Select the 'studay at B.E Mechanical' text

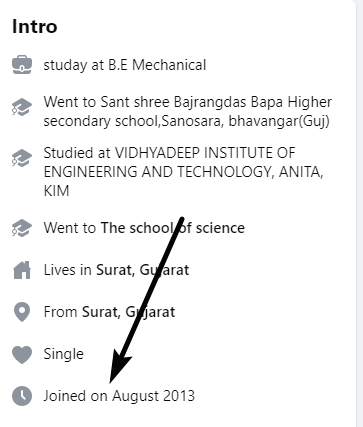click(x=125, y=65)
